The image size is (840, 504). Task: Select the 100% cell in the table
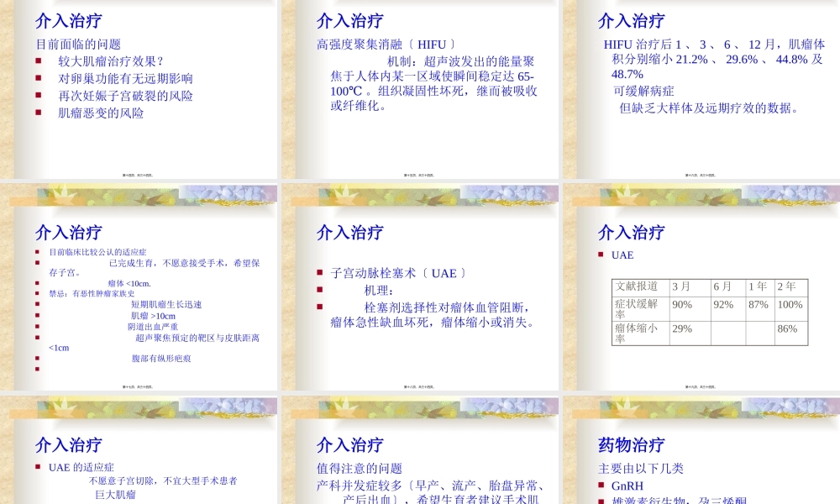click(x=789, y=306)
